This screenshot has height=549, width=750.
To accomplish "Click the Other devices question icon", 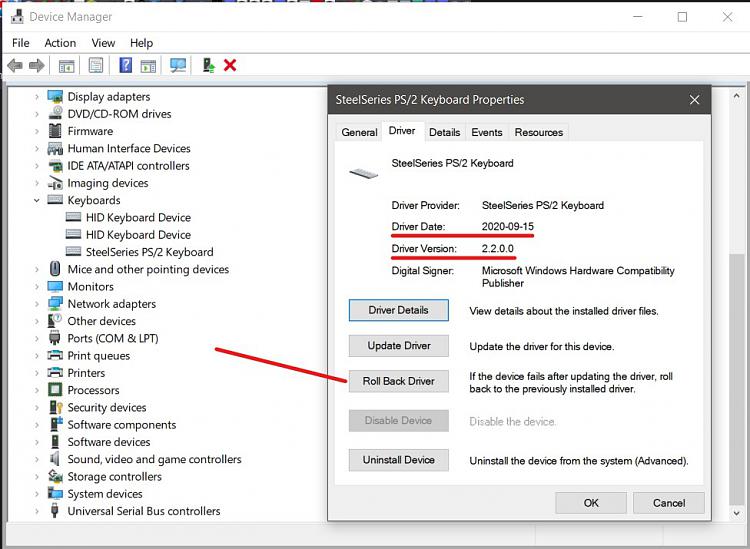I will tap(55, 321).
